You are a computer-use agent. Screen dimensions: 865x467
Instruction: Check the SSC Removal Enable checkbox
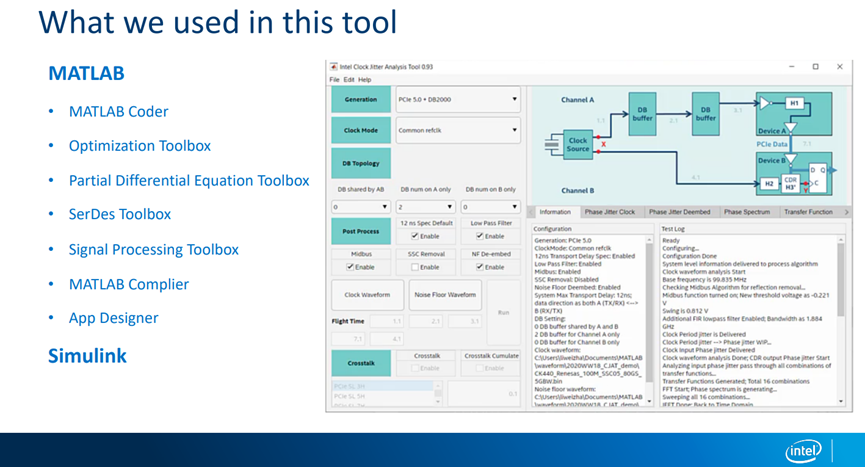point(415,267)
